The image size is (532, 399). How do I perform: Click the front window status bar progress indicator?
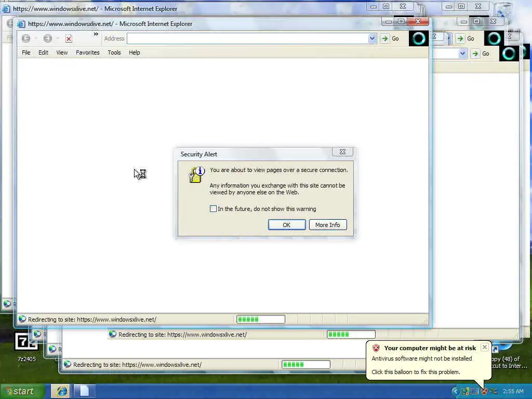click(261, 320)
